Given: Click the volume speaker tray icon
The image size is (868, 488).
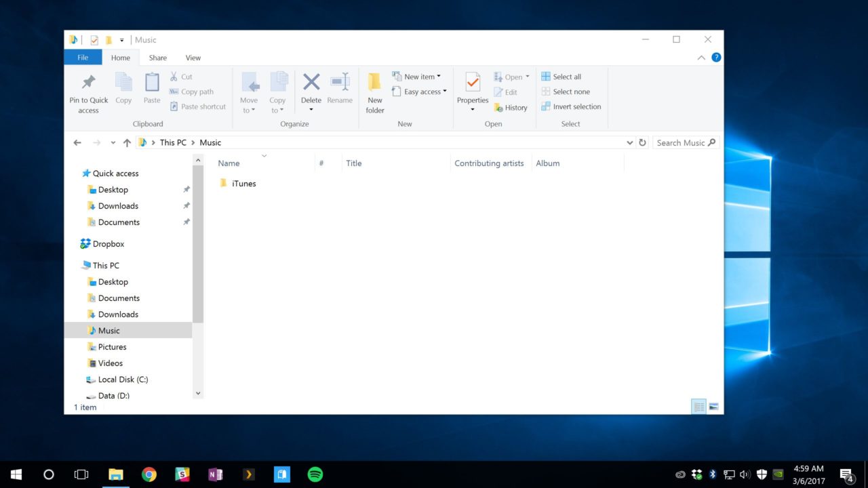Looking at the screenshot, I should coord(745,474).
